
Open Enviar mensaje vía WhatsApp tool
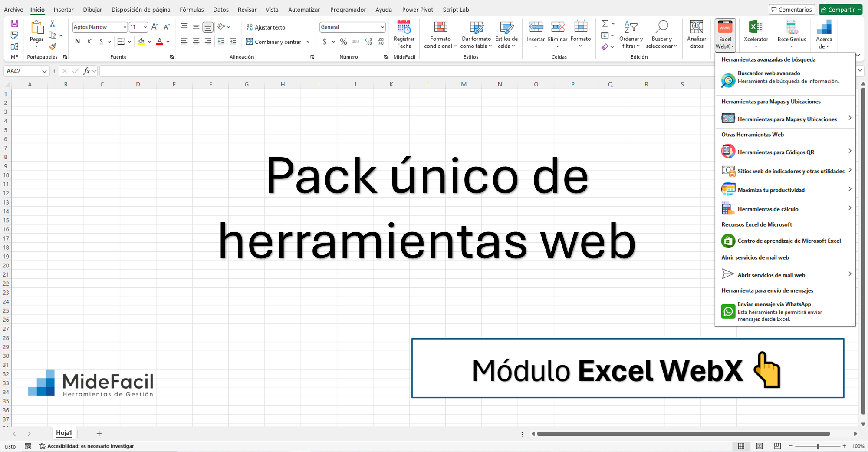(785, 311)
